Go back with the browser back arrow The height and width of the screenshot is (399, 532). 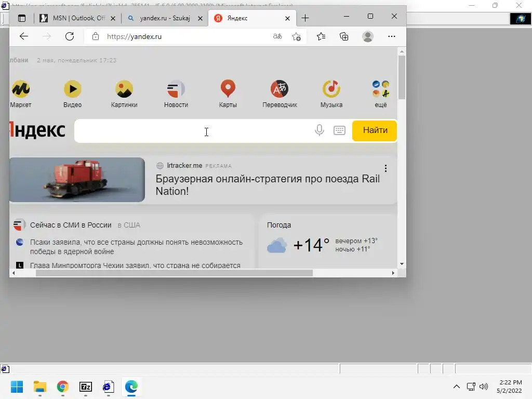coord(24,36)
